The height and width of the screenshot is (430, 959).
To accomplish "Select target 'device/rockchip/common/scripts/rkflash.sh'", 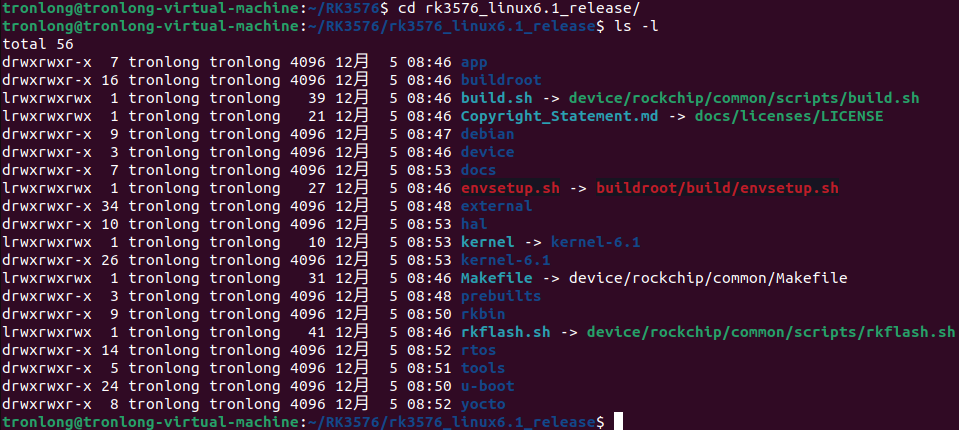I will pos(771,332).
